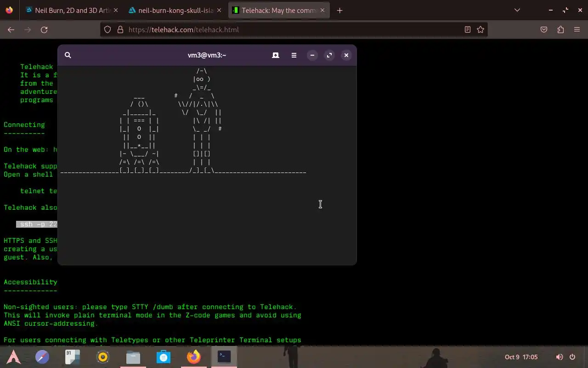This screenshot has width=588, height=368.
Task: Go back to the previous page in Firefox
Action: pyautogui.click(x=11, y=29)
